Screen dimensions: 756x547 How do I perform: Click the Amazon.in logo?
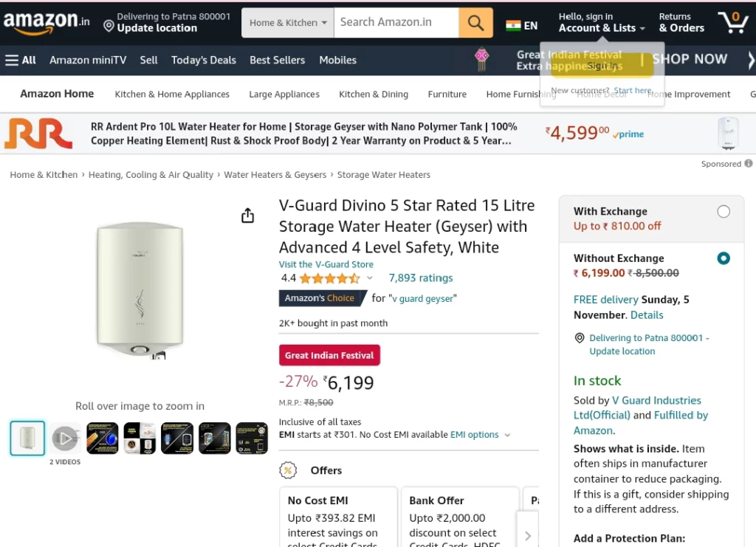click(47, 22)
